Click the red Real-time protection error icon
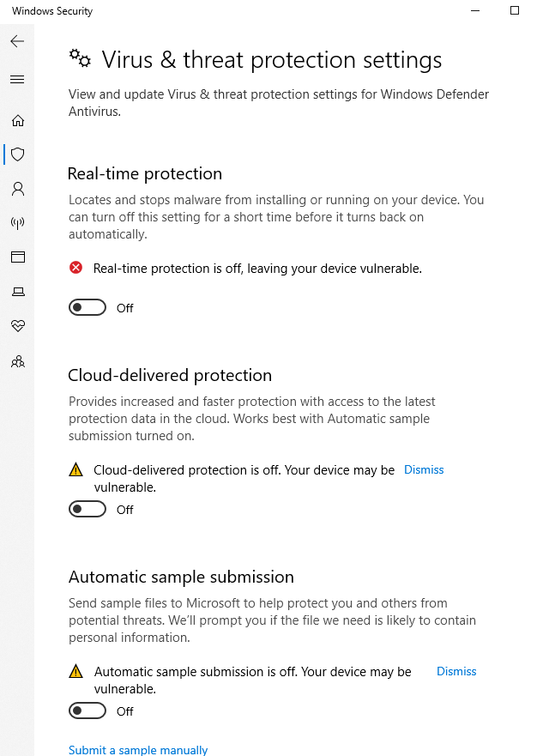Screen dimensions: 537x756 coord(75,268)
